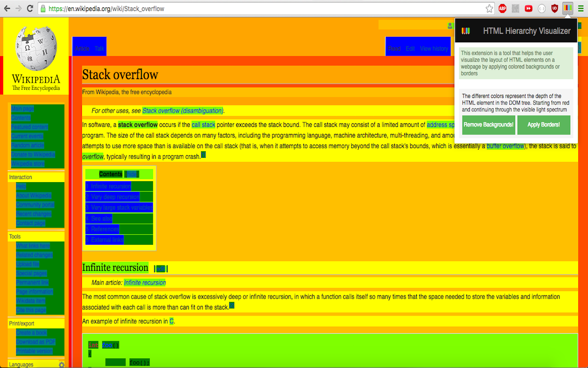Open 'Donate to Wikipedia' link
The height and width of the screenshot is (368, 588).
coord(33,155)
